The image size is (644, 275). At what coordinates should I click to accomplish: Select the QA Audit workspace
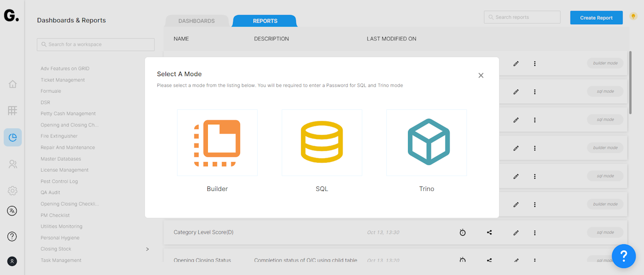tap(51, 192)
